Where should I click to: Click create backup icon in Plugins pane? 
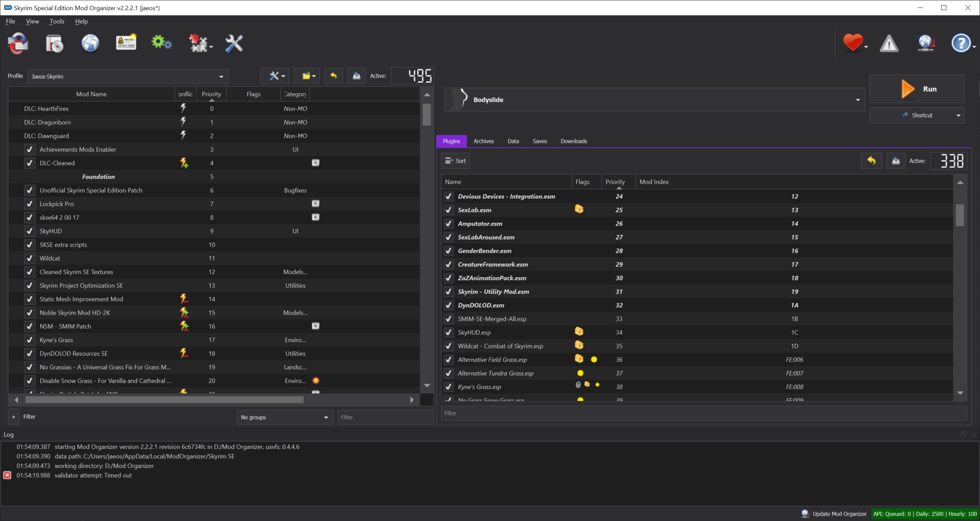896,161
